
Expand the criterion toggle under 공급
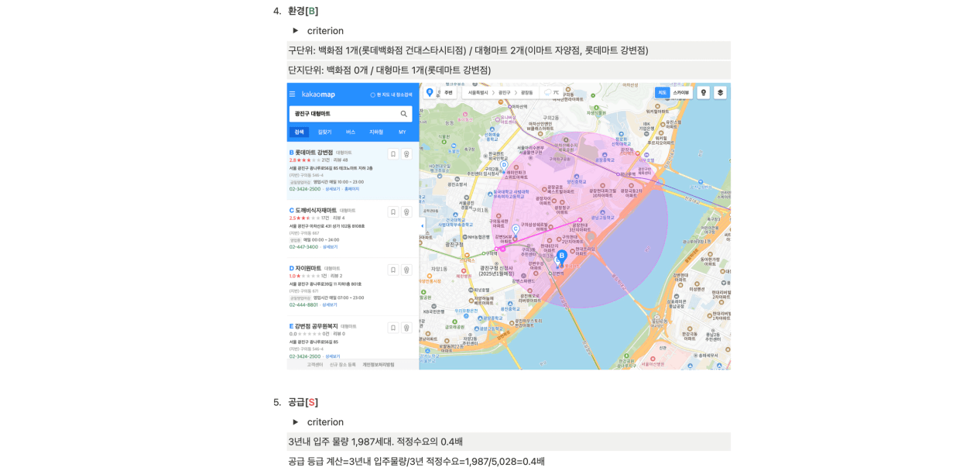[296, 422]
